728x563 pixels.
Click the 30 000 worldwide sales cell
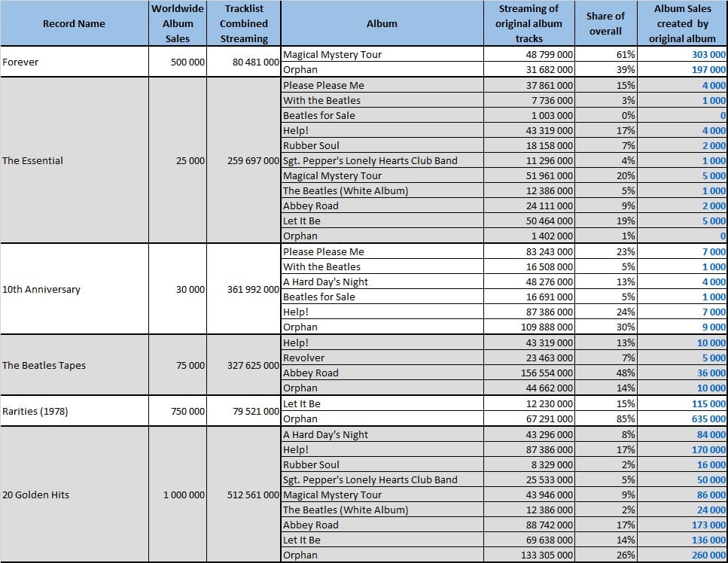pyautogui.click(x=178, y=289)
